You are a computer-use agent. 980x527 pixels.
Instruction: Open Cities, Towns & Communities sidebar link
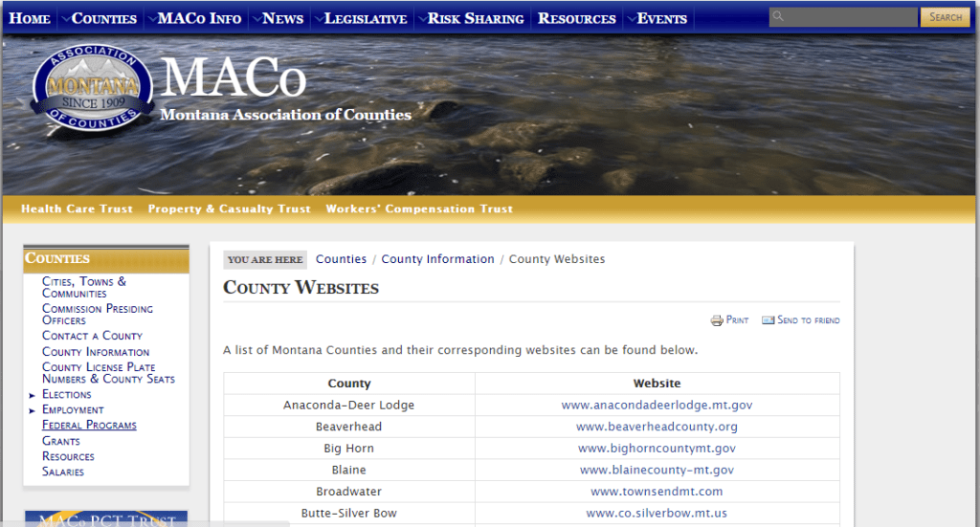tap(84, 287)
